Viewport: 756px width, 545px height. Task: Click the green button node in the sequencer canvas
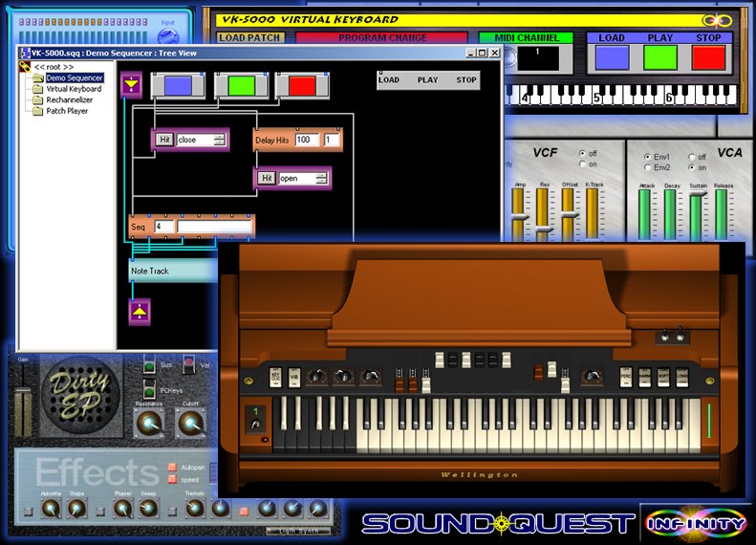pyautogui.click(x=241, y=86)
